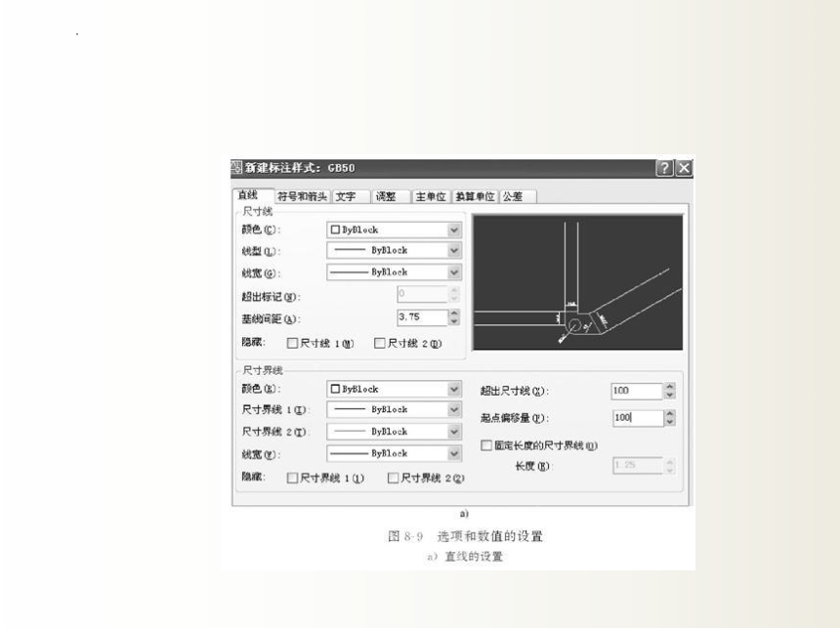The width and height of the screenshot is (840, 628).
Task: Increase 超出尺寸线 value with spinner
Action: coord(670,387)
